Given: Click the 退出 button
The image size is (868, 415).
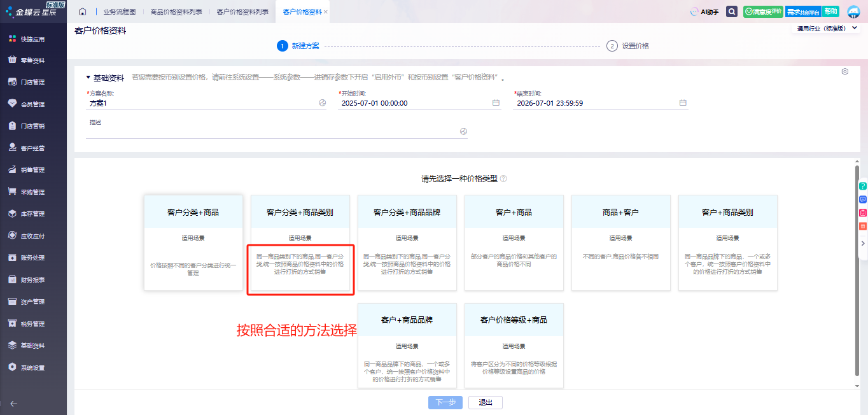Looking at the screenshot, I should pos(486,402).
